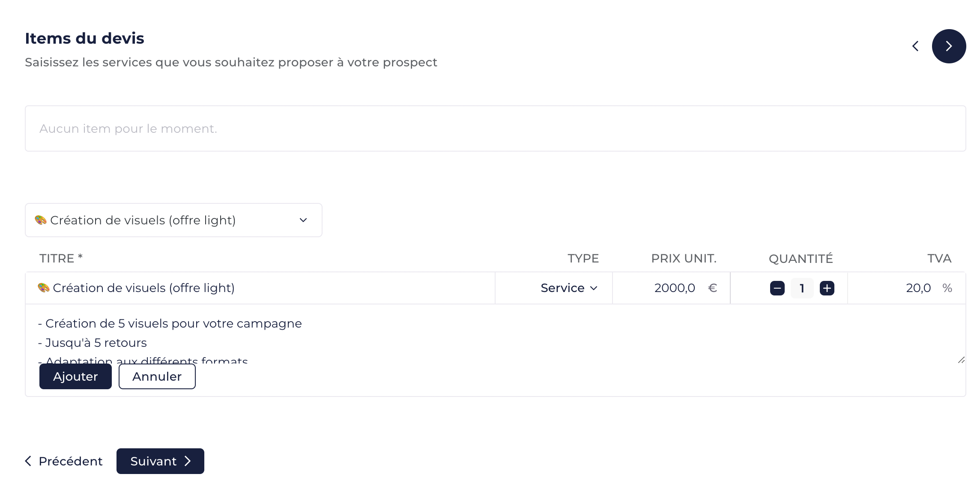This screenshot has height=483, width=980.
Task: Click the euro symbol beside price
Action: (x=712, y=288)
